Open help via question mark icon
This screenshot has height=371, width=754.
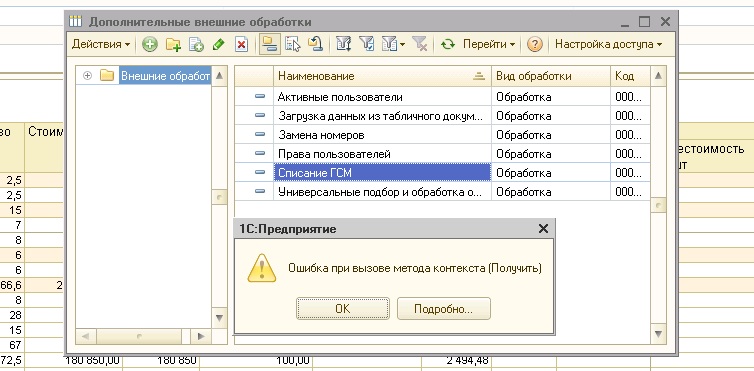(x=534, y=45)
